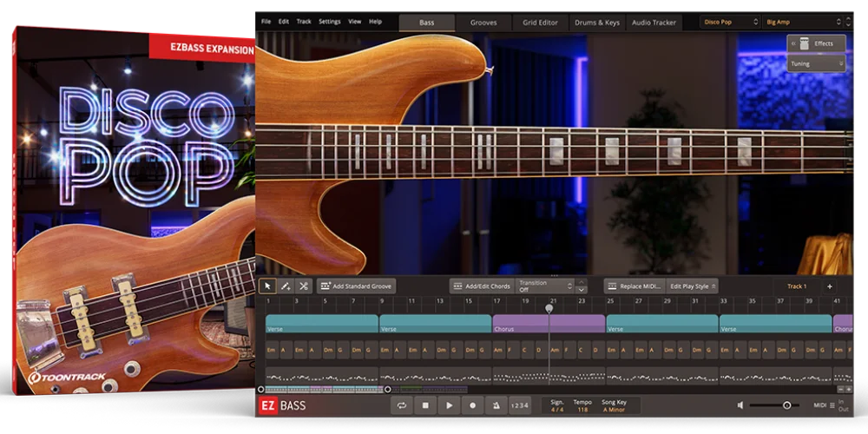
Task: Select the arrow pointer tool
Action: point(267,286)
